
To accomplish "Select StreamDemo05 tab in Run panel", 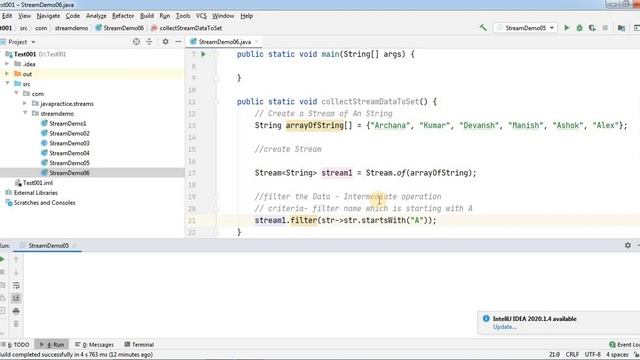I will click(48, 245).
